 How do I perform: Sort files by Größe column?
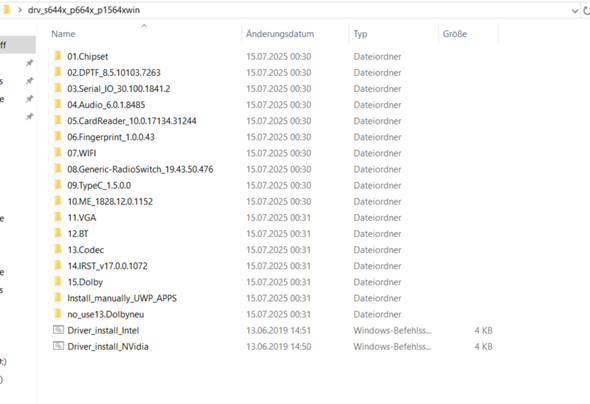tap(455, 34)
